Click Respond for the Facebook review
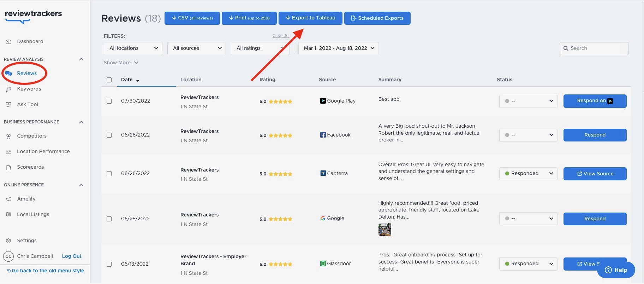Image resolution: width=644 pixels, height=284 pixels. pyautogui.click(x=595, y=135)
